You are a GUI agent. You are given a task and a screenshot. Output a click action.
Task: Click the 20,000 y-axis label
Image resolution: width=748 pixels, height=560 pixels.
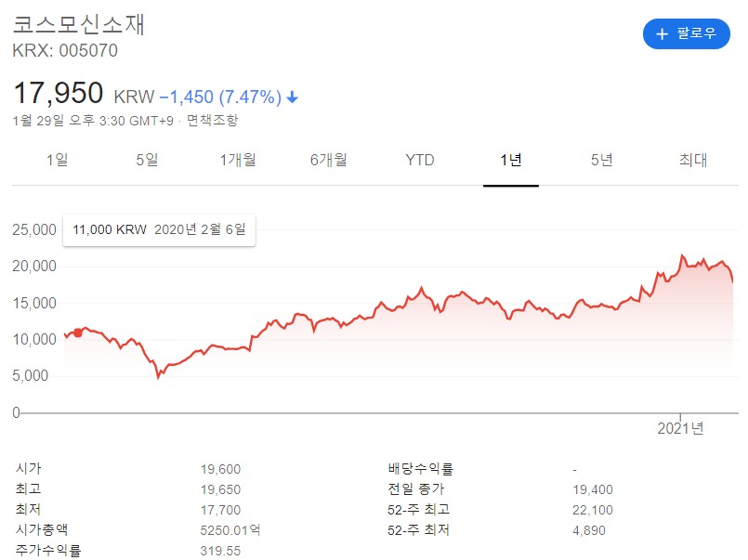coord(34,266)
